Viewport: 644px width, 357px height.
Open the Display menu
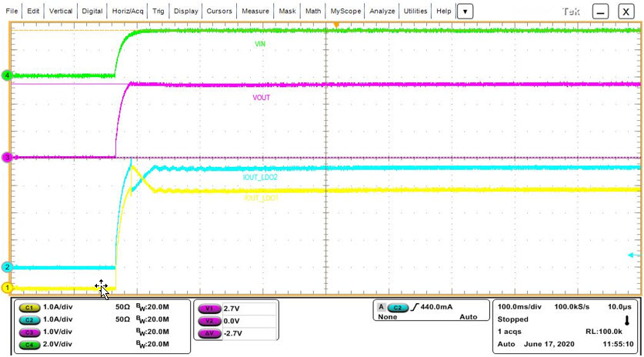[185, 11]
